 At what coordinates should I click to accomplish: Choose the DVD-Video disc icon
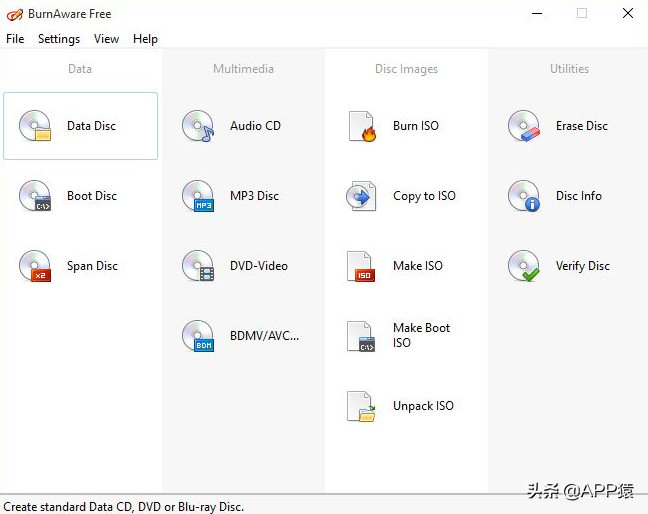198,266
